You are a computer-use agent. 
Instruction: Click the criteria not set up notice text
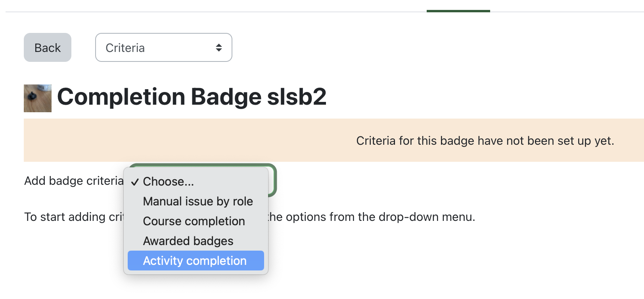tap(485, 141)
